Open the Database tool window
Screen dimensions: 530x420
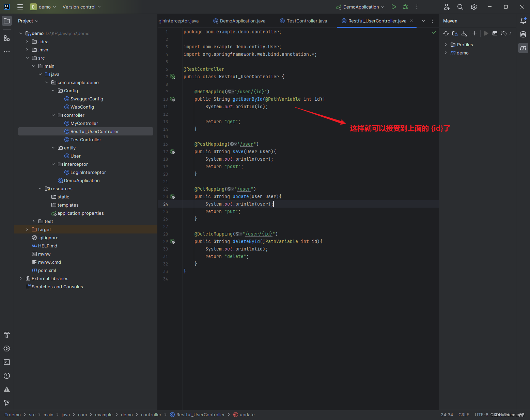(524, 34)
